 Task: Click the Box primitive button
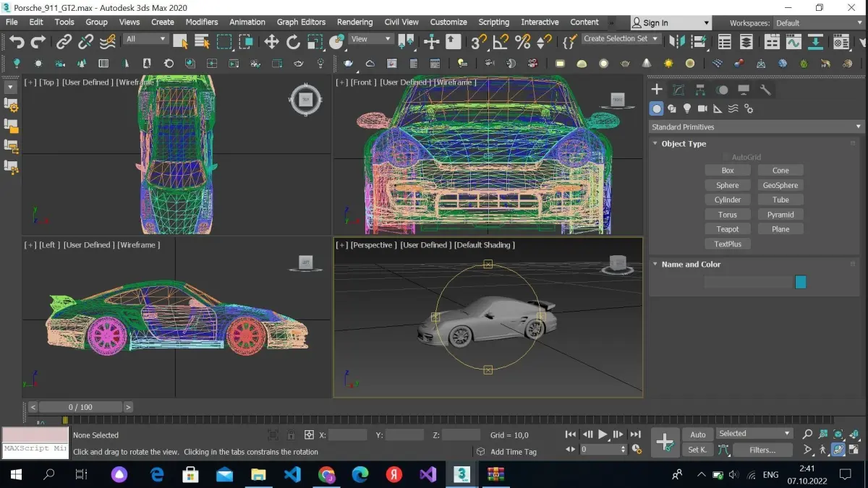click(728, 171)
